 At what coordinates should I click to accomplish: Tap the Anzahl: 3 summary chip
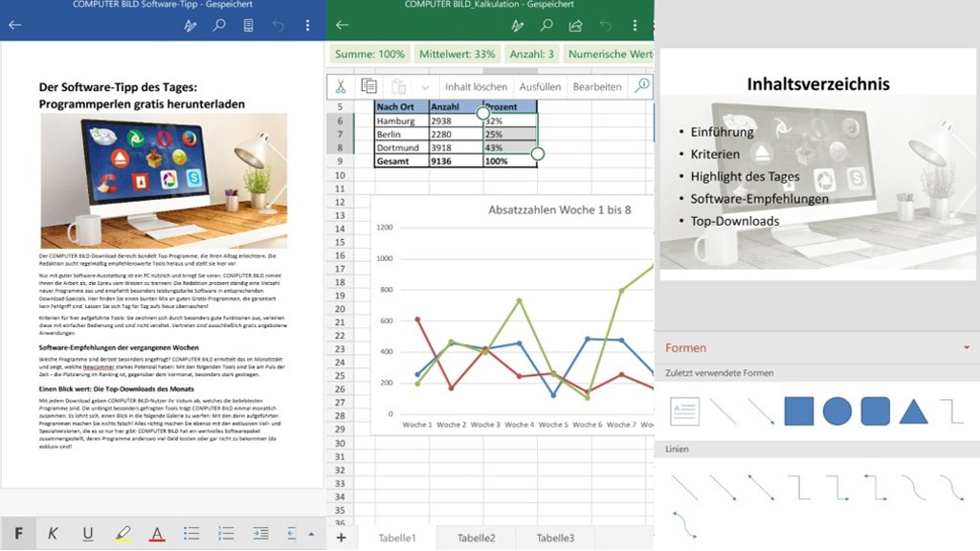click(x=531, y=55)
